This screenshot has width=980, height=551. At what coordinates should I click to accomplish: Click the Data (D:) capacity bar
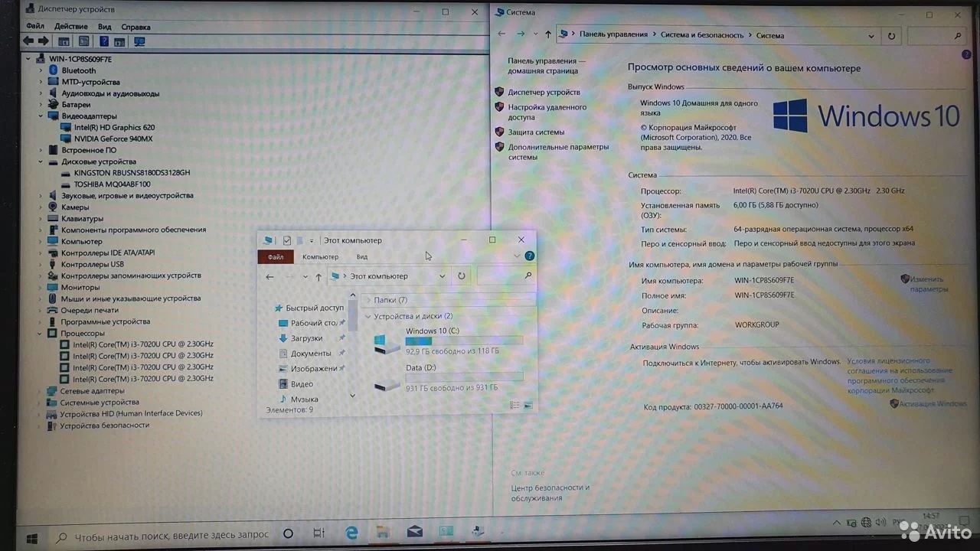(464, 377)
